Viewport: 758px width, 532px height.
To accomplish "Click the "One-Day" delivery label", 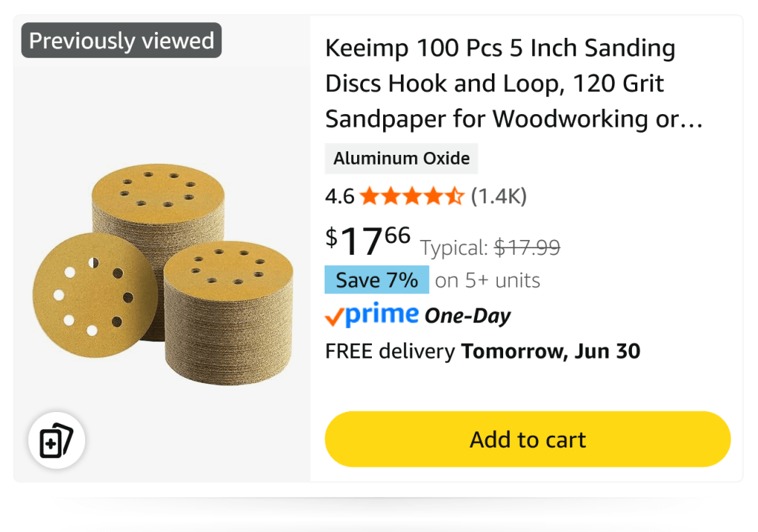I will click(x=468, y=316).
